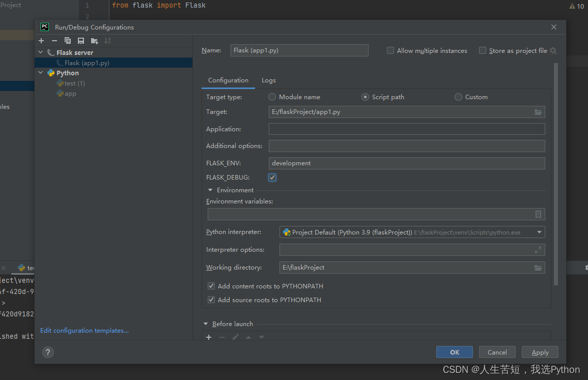This screenshot has height=380, width=588.
Task: Select Custom target type
Action: pos(458,97)
